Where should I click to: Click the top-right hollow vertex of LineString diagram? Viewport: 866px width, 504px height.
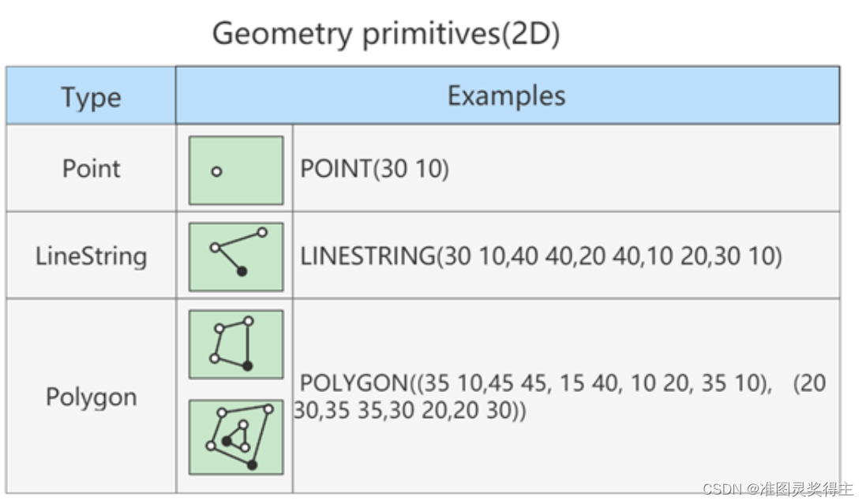pyautogui.click(x=262, y=233)
